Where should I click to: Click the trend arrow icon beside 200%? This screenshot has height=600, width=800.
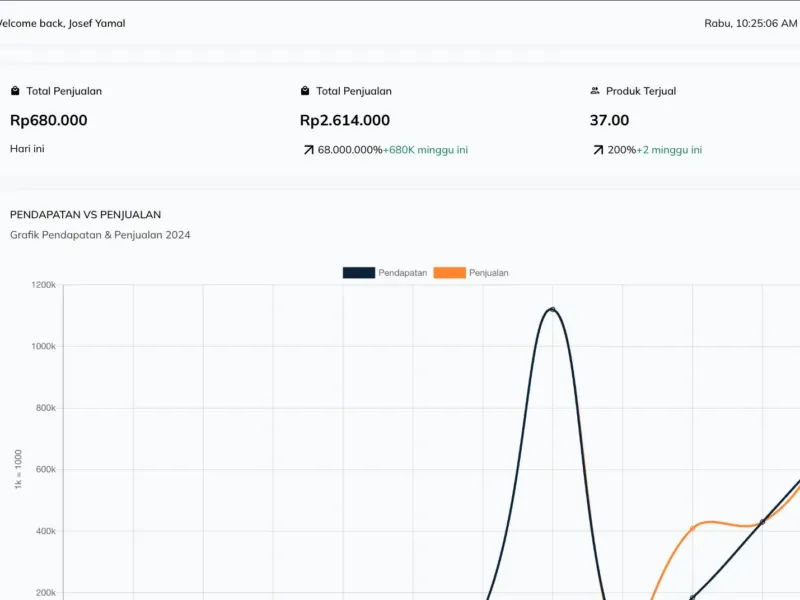click(597, 150)
